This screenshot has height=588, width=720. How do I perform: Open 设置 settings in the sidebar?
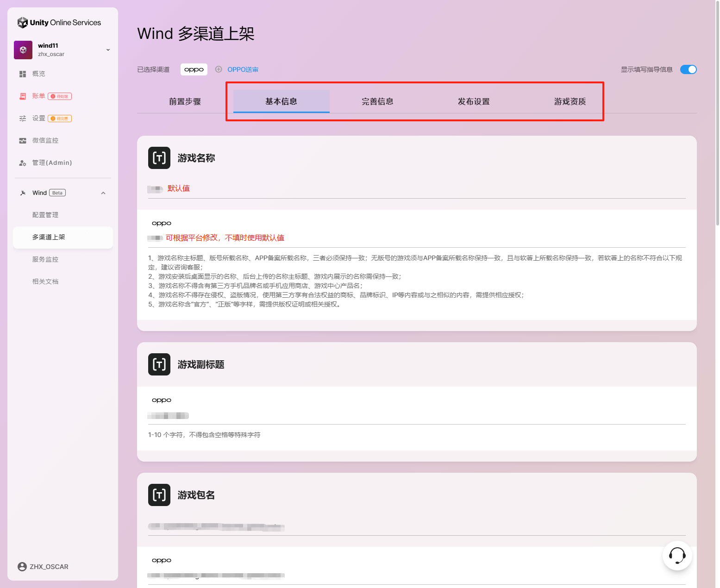pos(38,119)
